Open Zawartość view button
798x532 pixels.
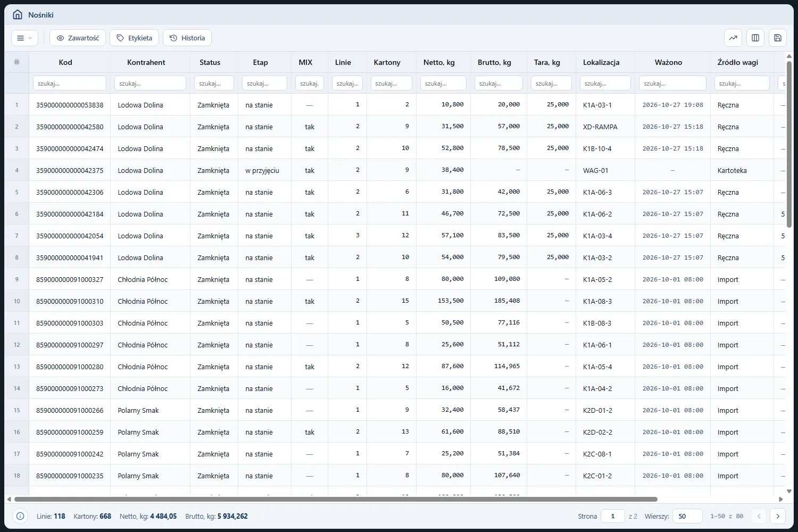78,38
